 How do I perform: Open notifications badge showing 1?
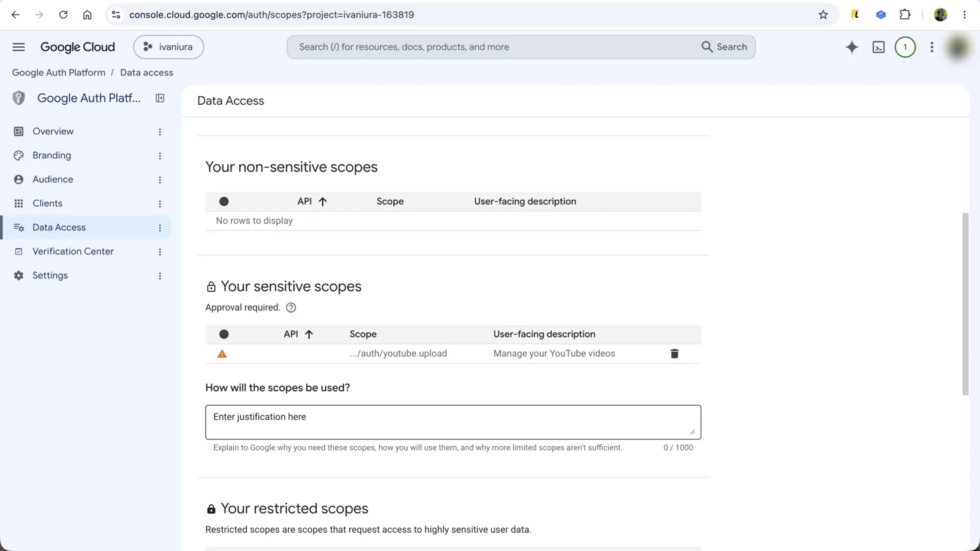tap(905, 47)
